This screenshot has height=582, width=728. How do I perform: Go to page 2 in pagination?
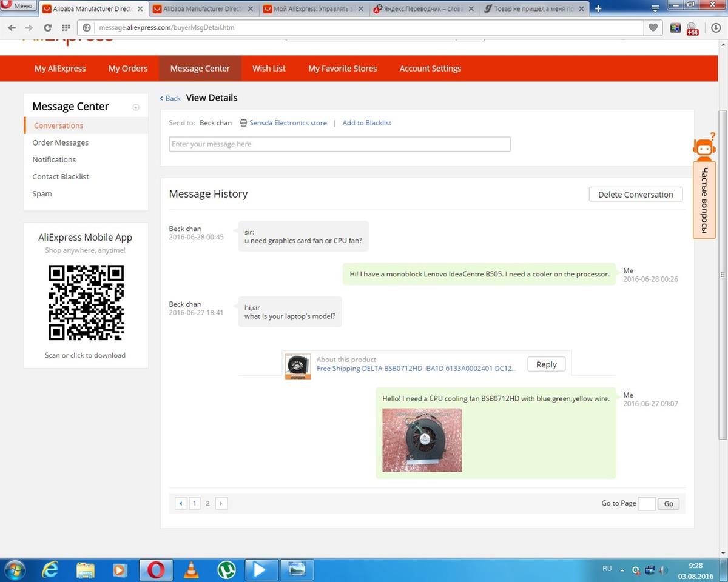point(207,503)
